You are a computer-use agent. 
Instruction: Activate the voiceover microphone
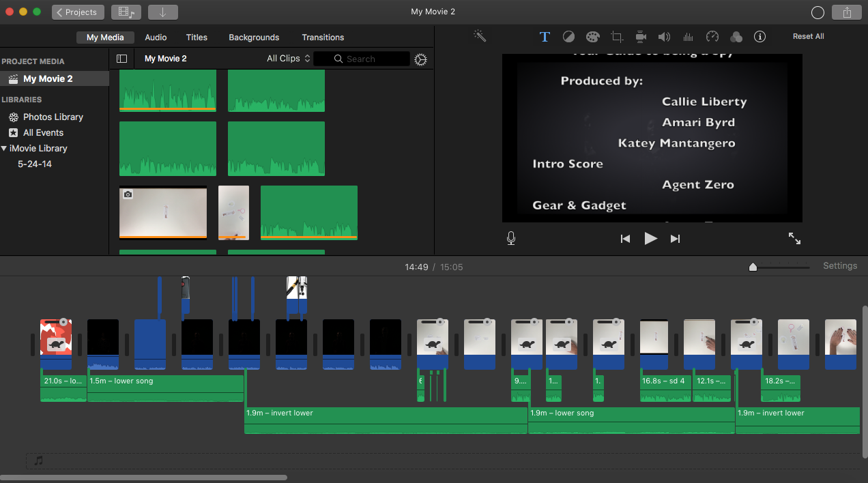pos(510,238)
